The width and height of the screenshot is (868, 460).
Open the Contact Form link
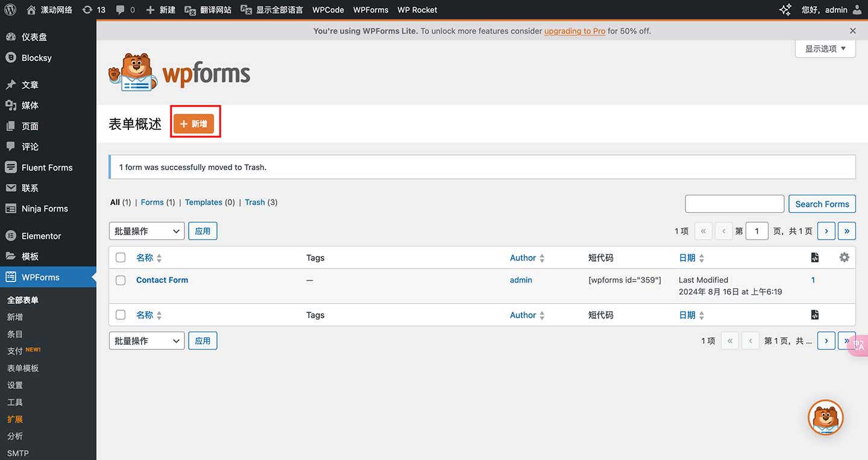pyautogui.click(x=162, y=280)
